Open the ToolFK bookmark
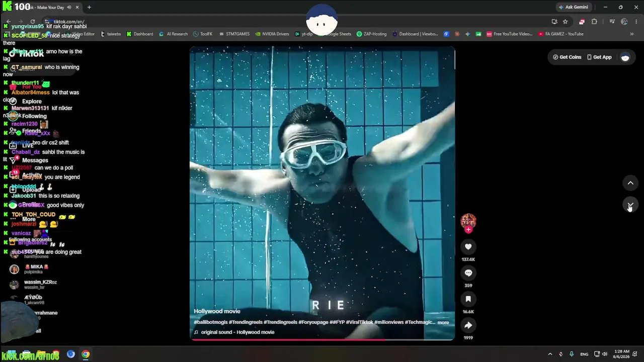The height and width of the screenshot is (362, 644). point(203,34)
